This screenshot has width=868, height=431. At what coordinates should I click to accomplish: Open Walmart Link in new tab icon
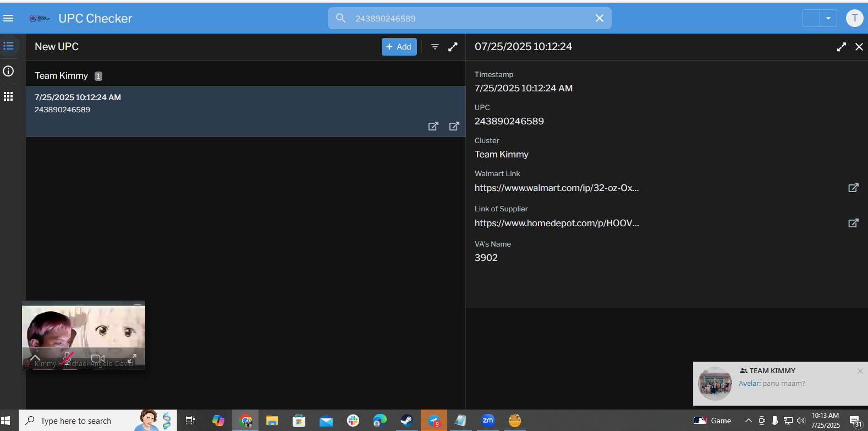[x=853, y=188]
